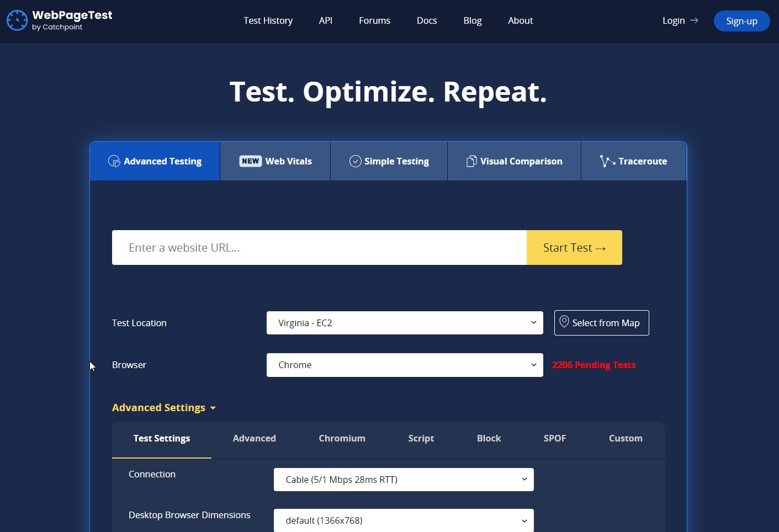This screenshot has height=532, width=779.
Task: Switch to the Script tab
Action: (421, 438)
